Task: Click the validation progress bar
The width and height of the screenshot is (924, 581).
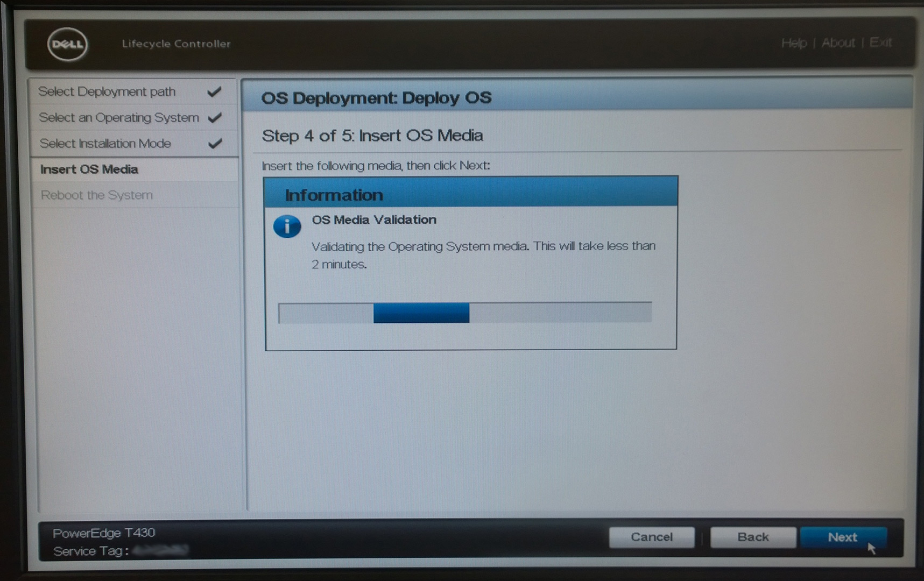Action: tap(465, 312)
